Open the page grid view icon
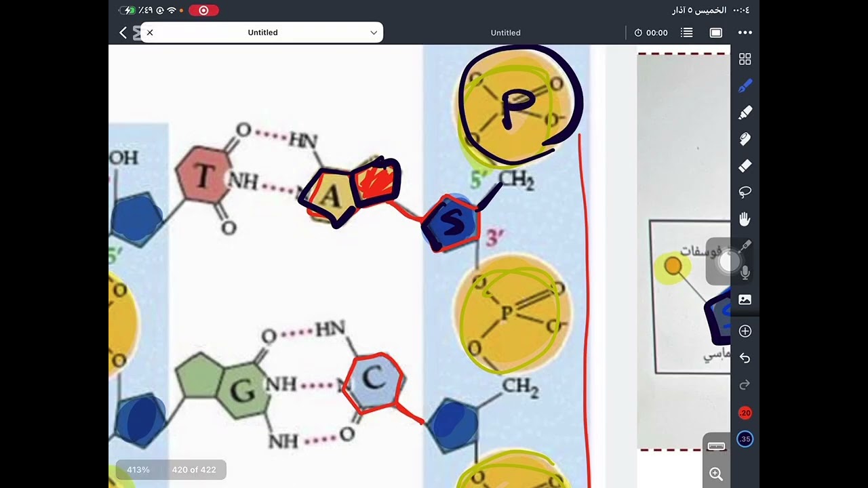Image resolution: width=868 pixels, height=488 pixels. tap(745, 60)
